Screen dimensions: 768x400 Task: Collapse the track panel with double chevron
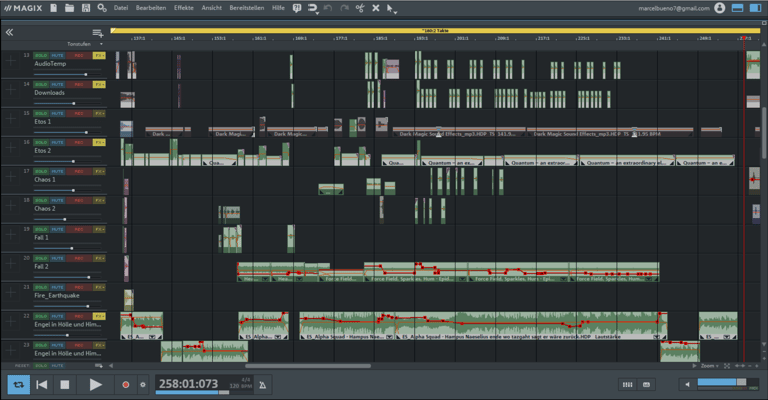tap(9, 32)
